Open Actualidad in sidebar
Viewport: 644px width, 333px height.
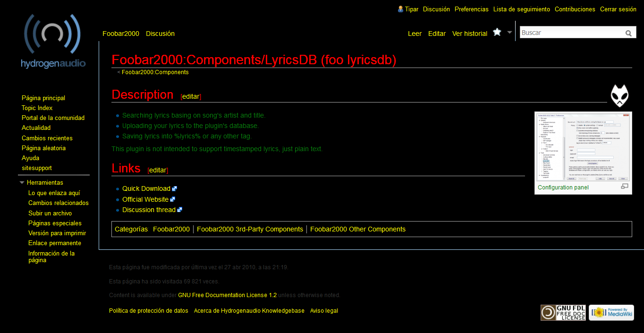click(x=36, y=128)
